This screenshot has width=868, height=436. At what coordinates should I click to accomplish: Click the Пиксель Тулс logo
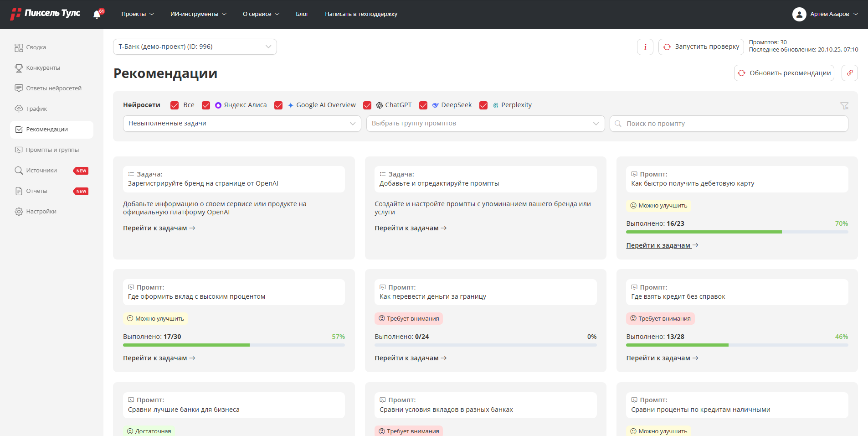46,14
